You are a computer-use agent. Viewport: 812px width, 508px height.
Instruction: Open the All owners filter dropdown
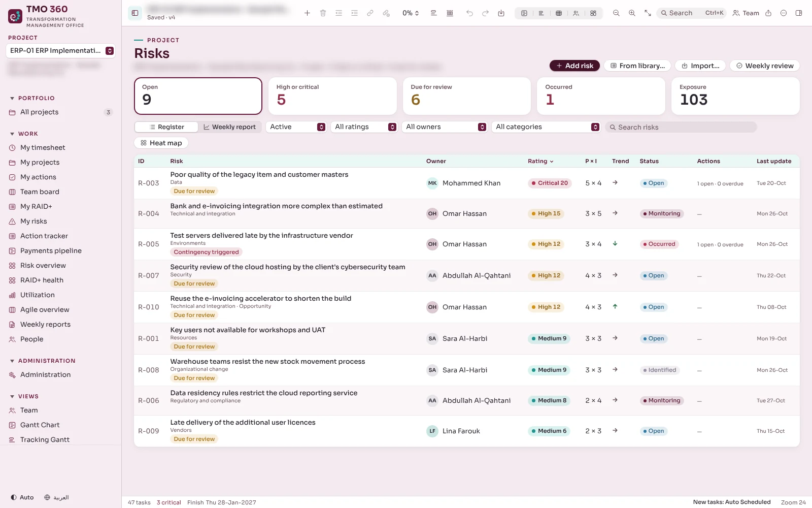(x=446, y=127)
